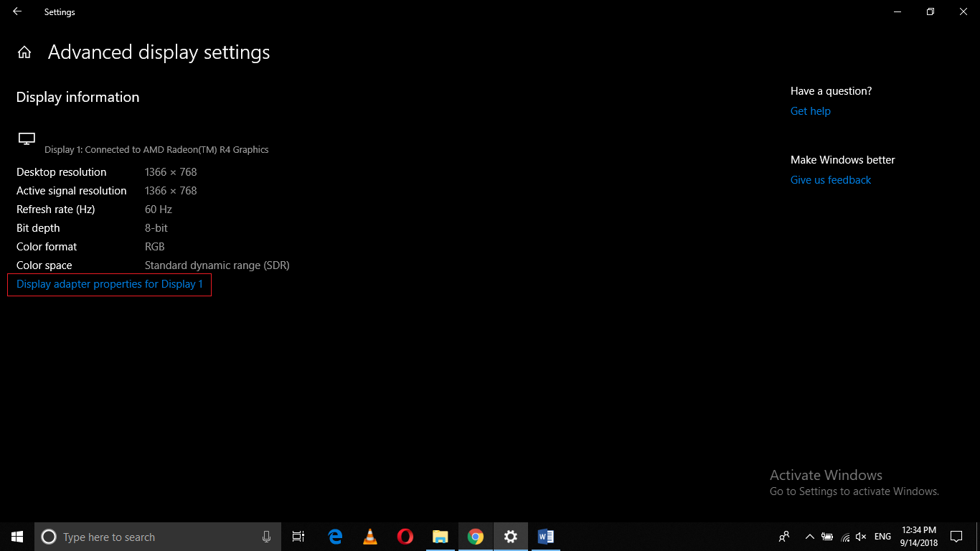The width and height of the screenshot is (980, 551).
Task: Open the battery status flyout
Action: [826, 536]
